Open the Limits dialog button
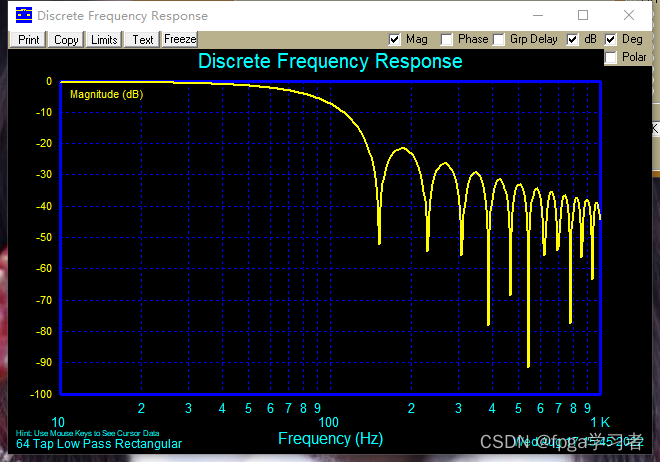 pos(104,40)
